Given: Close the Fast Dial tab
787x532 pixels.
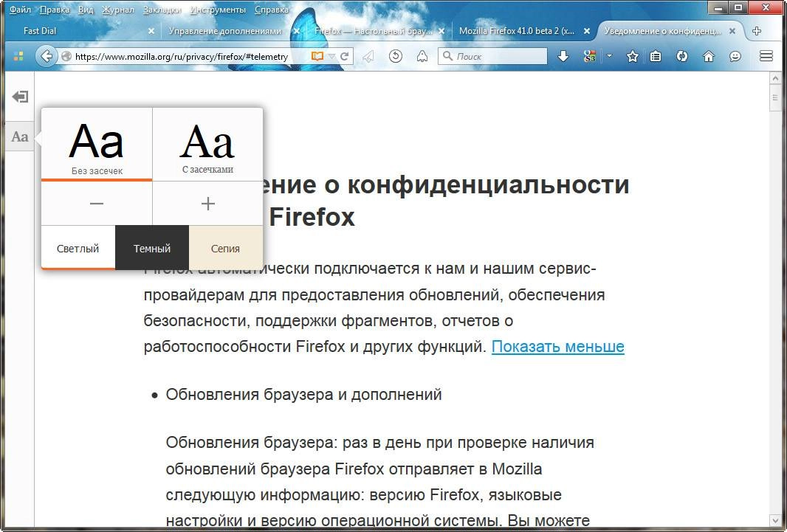Looking at the screenshot, I should pos(151,30).
